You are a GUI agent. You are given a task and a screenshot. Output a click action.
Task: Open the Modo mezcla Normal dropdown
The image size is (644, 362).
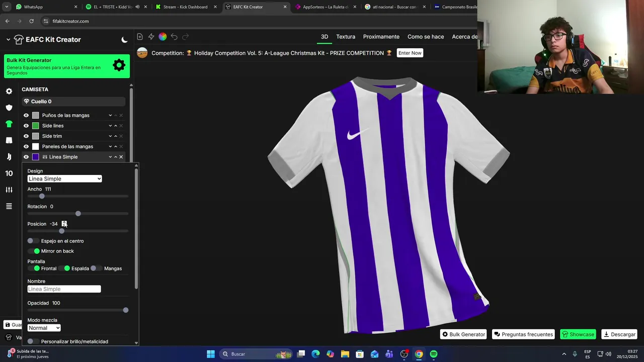(x=44, y=328)
